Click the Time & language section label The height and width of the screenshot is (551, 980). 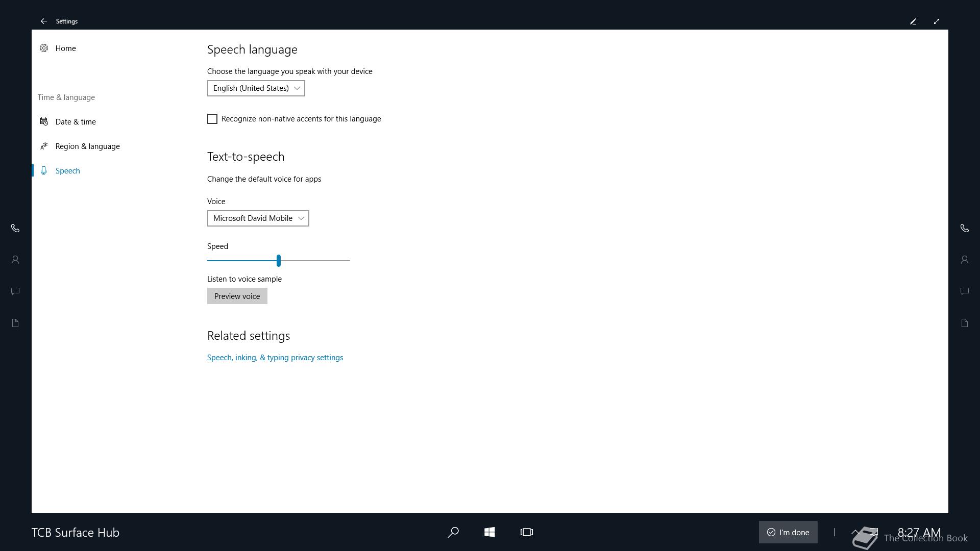click(66, 97)
